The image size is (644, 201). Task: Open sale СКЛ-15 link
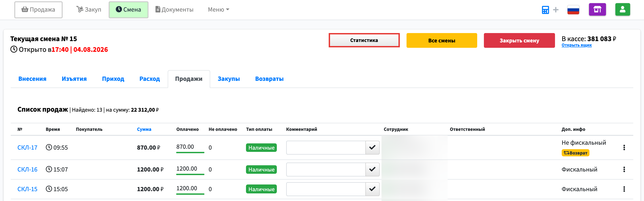click(x=27, y=189)
